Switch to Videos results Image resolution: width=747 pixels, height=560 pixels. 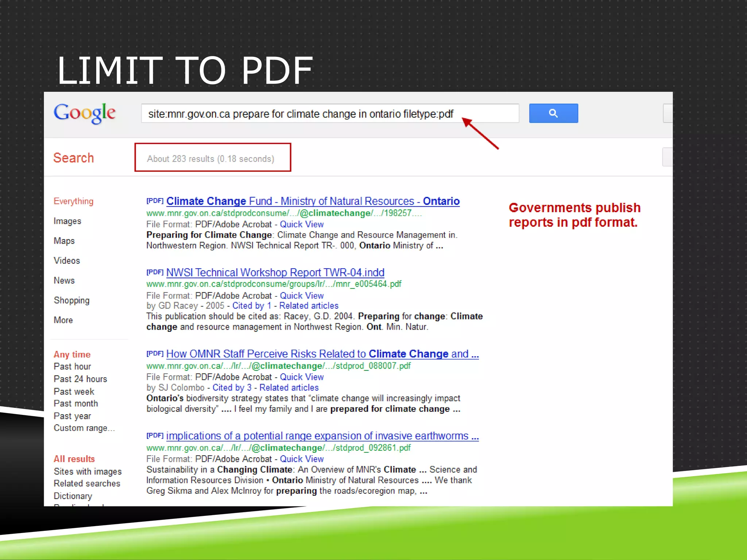(67, 260)
